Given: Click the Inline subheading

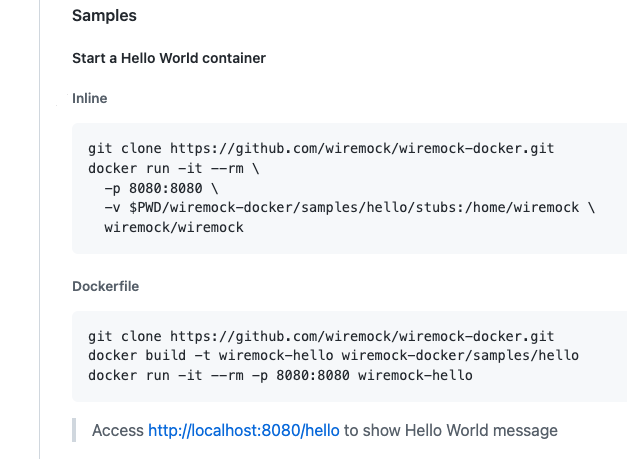Looking at the screenshot, I should [90, 98].
